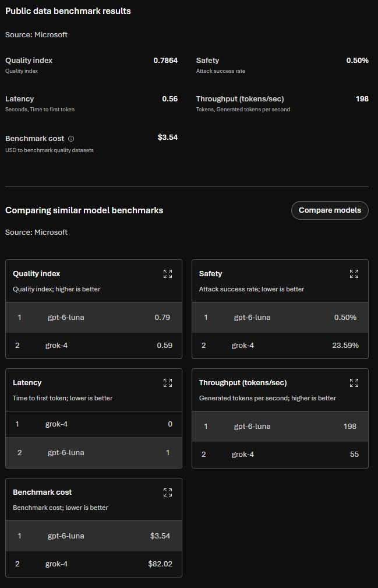Expand the Latency comparison card
Screen dimensions: 378x588
click(168, 383)
